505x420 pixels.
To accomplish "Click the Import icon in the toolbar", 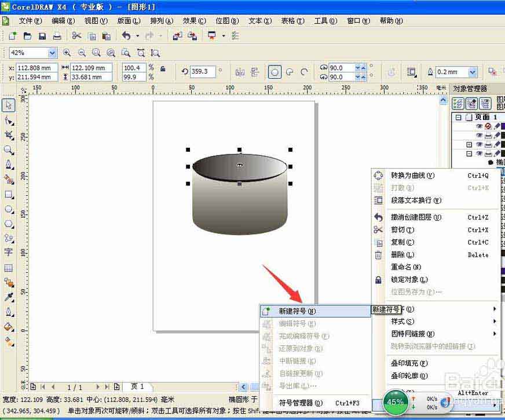I will (x=177, y=36).
